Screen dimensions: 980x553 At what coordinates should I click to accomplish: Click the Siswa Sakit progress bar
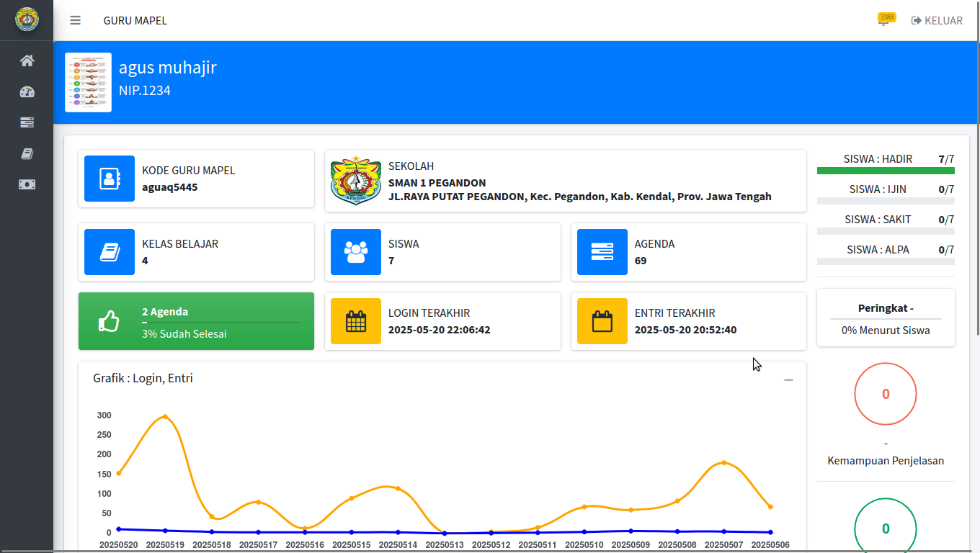pyautogui.click(x=886, y=231)
